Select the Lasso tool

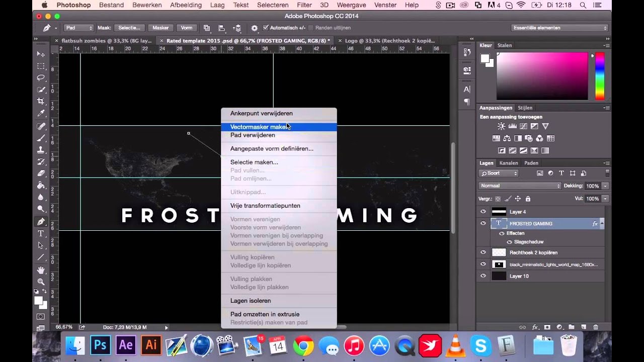click(x=41, y=77)
